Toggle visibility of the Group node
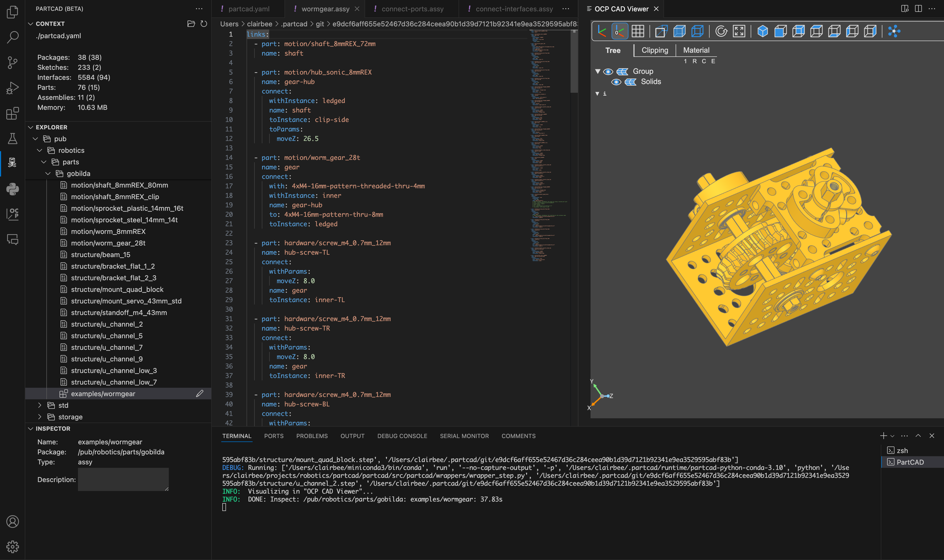 (608, 71)
